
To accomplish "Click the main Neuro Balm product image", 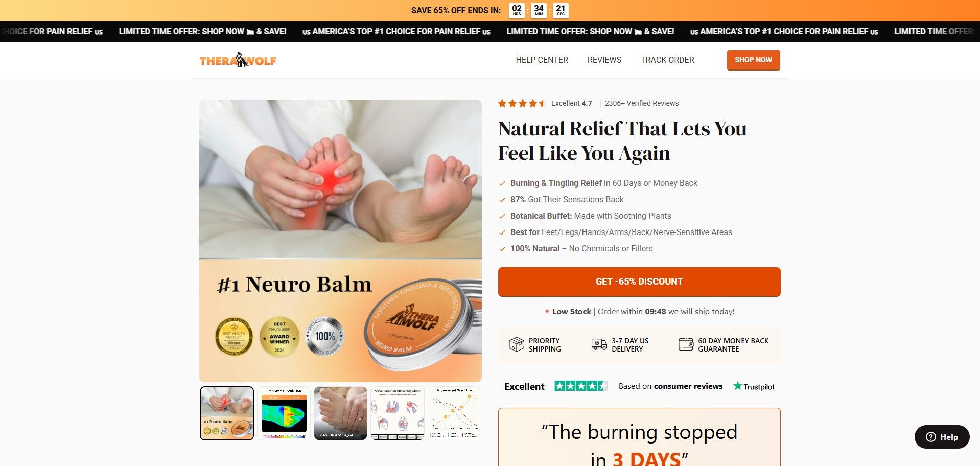I will pyautogui.click(x=340, y=241).
